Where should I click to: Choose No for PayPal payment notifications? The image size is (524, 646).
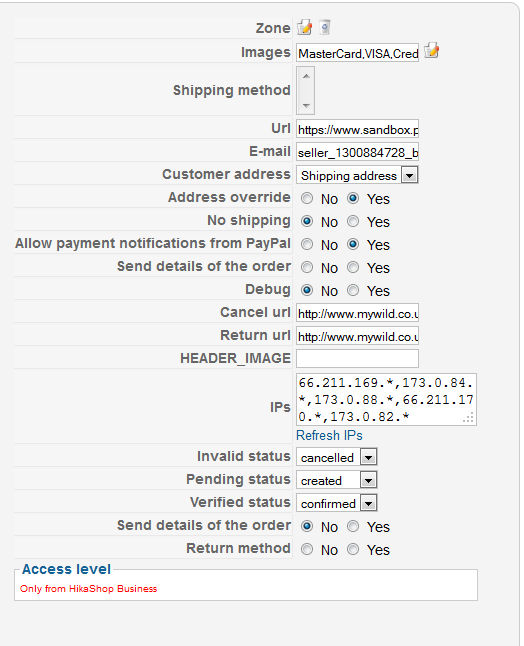click(306, 245)
